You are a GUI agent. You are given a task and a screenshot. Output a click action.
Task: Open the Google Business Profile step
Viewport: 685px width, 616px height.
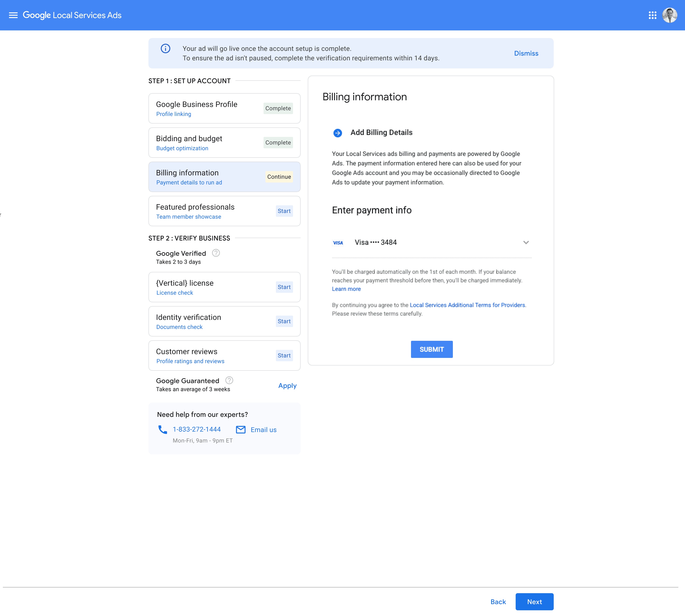click(x=224, y=108)
